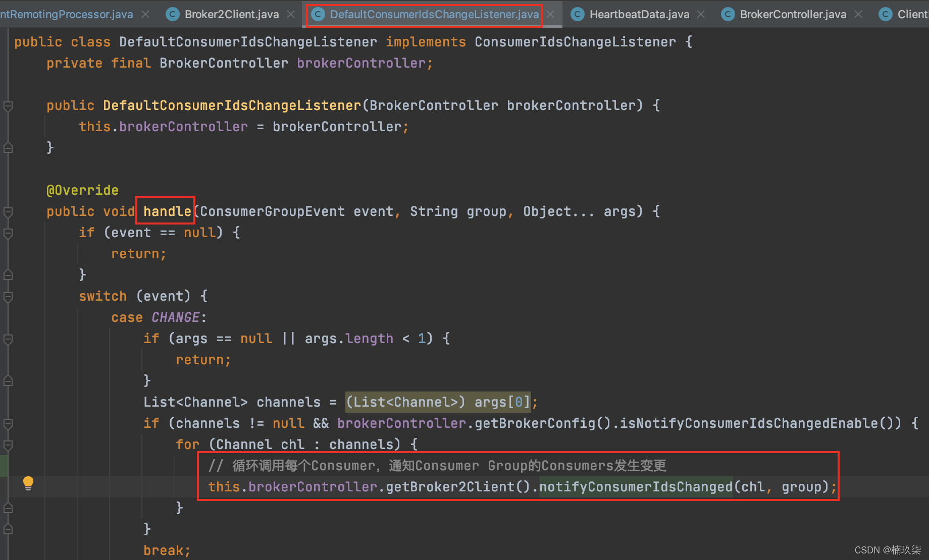
Task: Click the Broker2Client.java class file icon
Action: (x=173, y=15)
